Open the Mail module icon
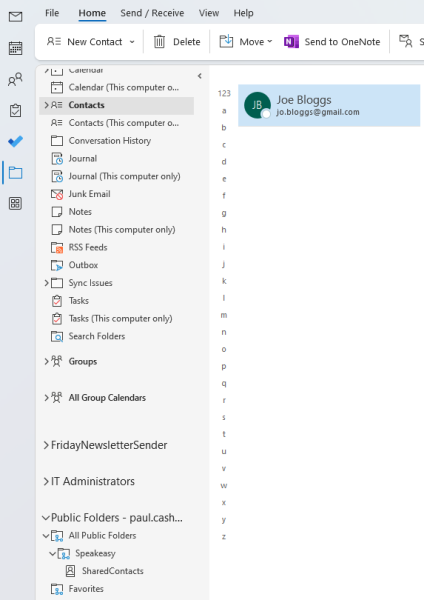 click(15, 17)
